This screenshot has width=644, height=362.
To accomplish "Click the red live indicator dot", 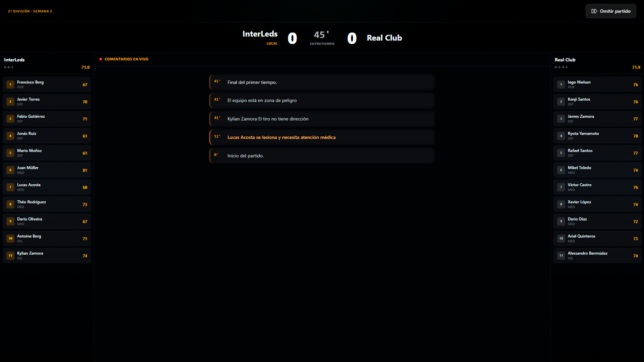I will click(101, 59).
